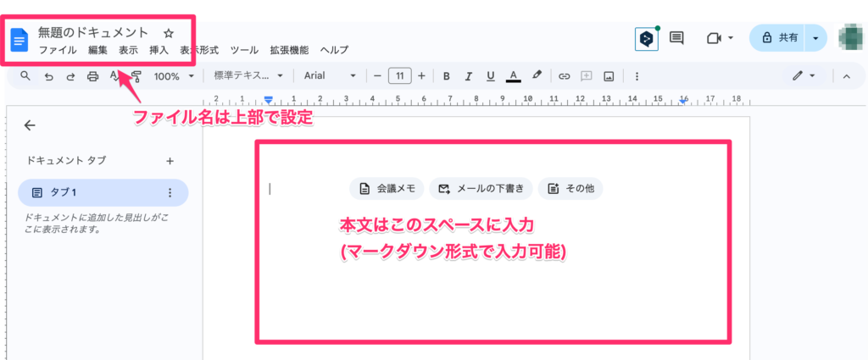Click the 共有 share button
This screenshot has width=868, height=360.
click(x=779, y=38)
